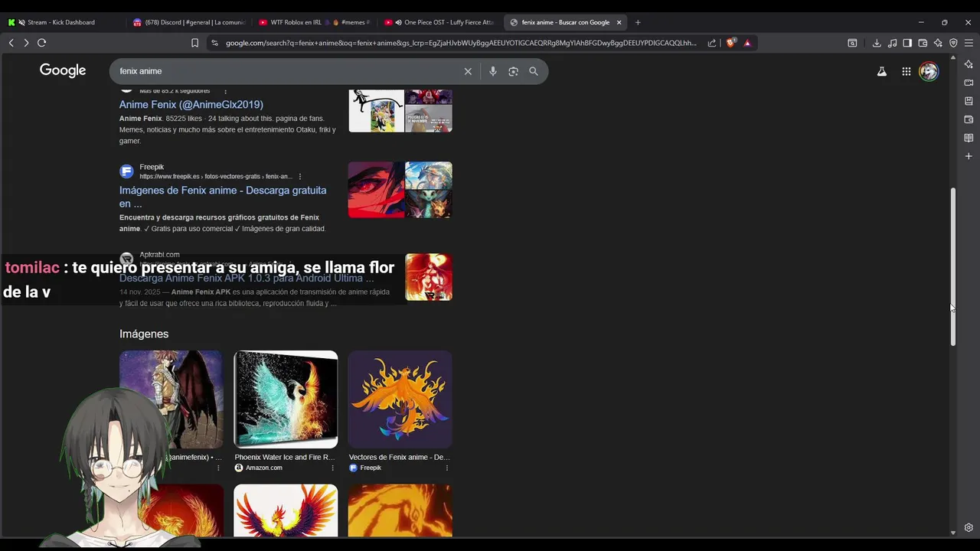Close the fenix anime tab
The width and height of the screenshot is (980, 551).
(x=619, y=22)
